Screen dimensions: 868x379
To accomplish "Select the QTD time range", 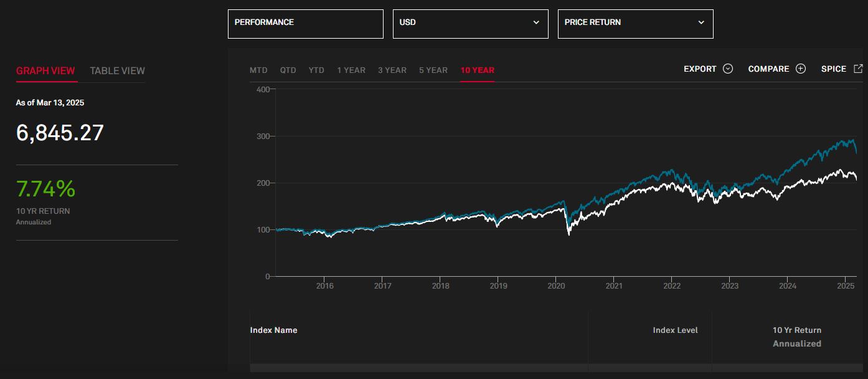I will 288,70.
